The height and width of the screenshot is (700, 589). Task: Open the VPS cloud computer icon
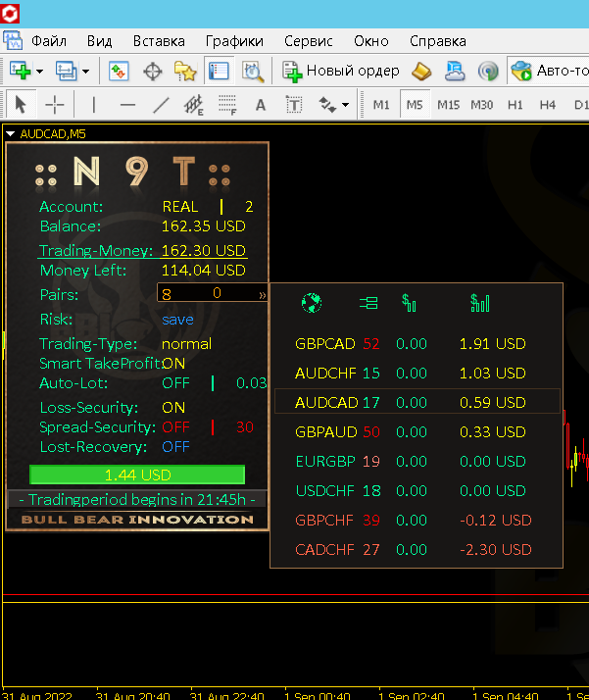coord(455,71)
